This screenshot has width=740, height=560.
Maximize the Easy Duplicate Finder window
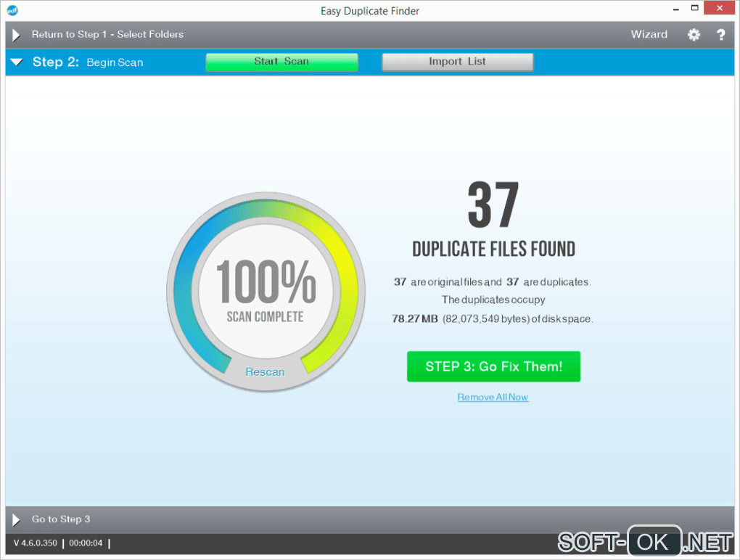coord(695,8)
